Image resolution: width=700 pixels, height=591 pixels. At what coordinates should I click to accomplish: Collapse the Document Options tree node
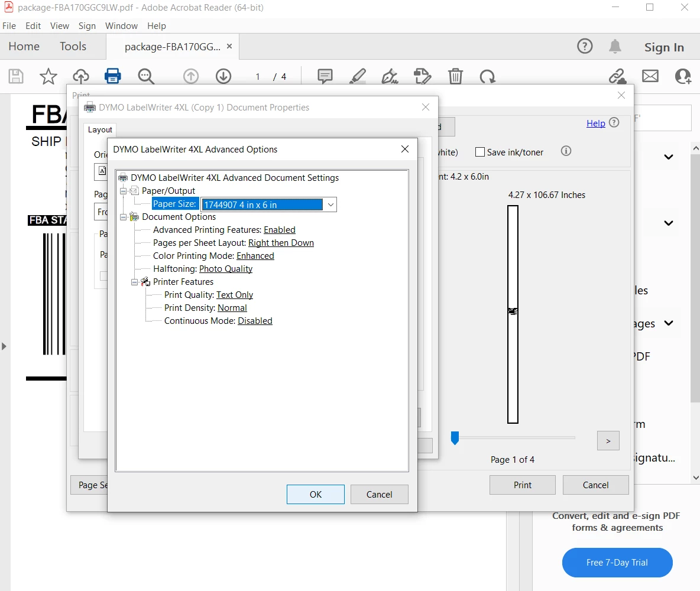[123, 217]
